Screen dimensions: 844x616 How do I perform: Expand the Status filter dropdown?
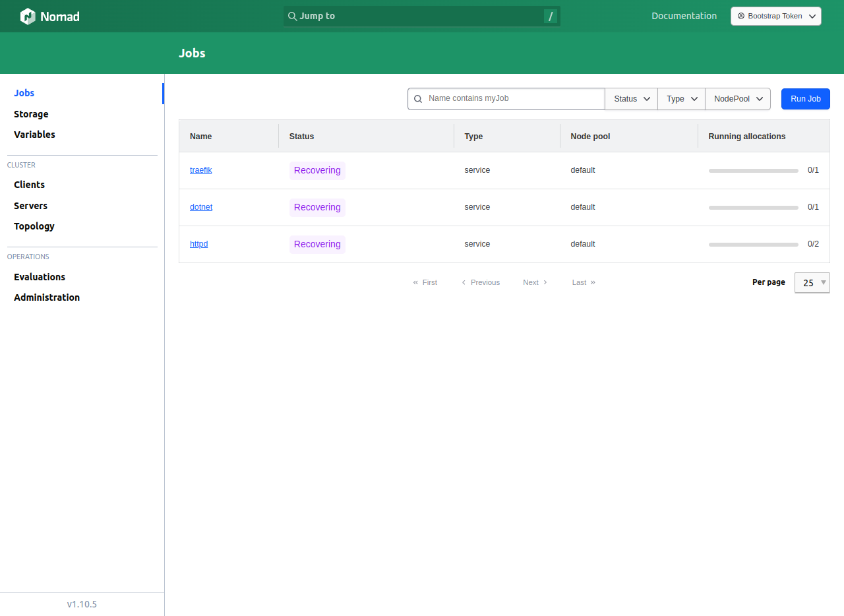point(631,99)
